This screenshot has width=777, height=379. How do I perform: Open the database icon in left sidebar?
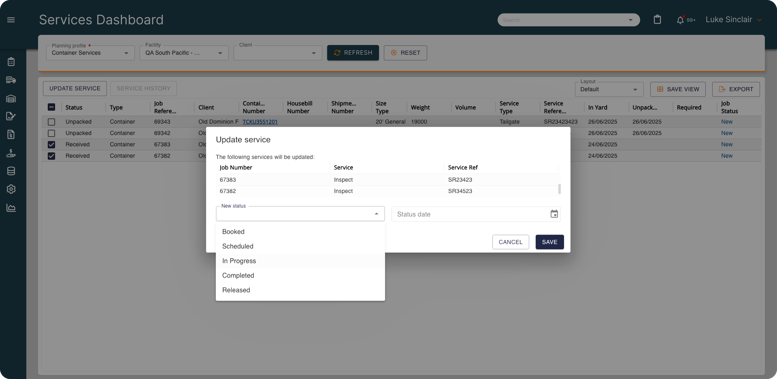[x=11, y=171]
